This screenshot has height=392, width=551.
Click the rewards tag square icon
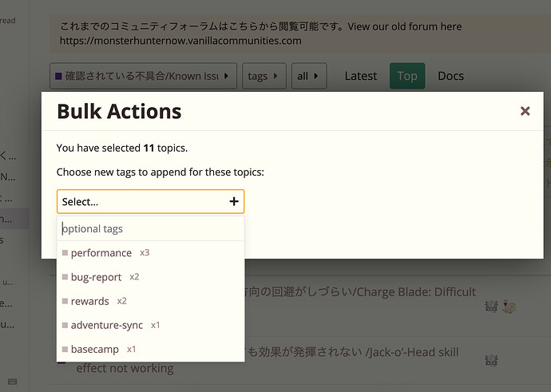65,301
